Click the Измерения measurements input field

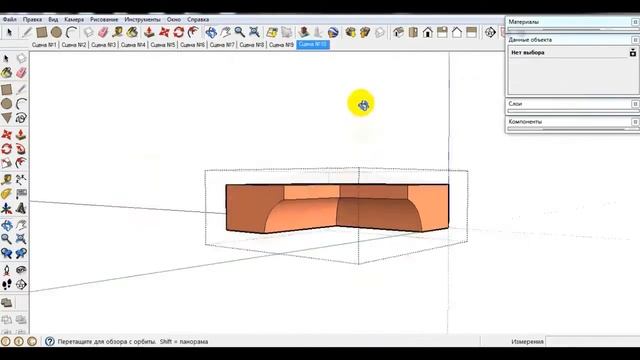(593, 341)
